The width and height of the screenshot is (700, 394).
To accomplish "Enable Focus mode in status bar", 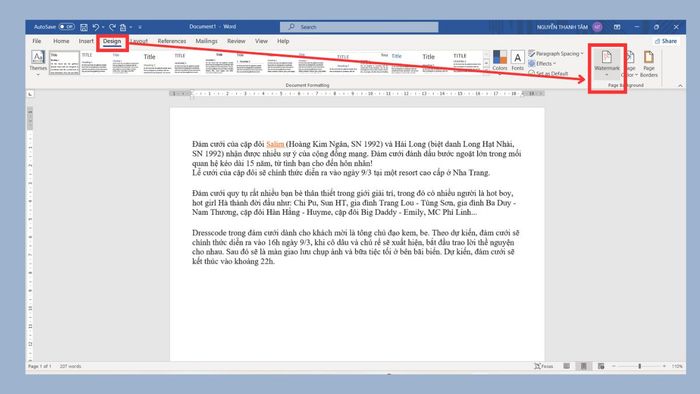I will 544,366.
